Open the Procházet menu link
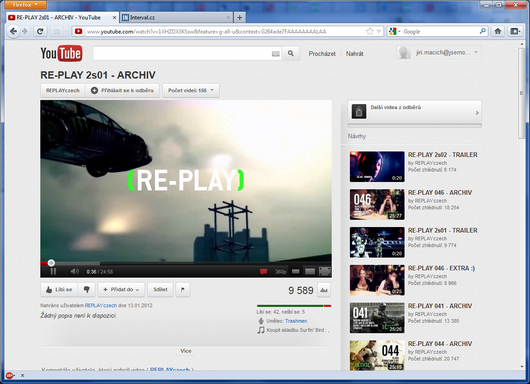The width and height of the screenshot is (530, 384). 322,53
